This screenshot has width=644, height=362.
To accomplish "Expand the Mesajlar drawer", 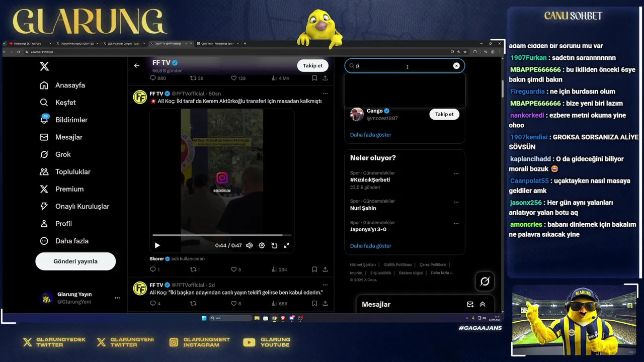I will (482, 304).
